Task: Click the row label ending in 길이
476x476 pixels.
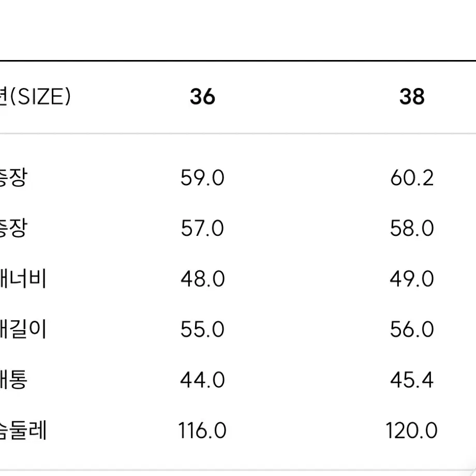Action: click(x=23, y=330)
